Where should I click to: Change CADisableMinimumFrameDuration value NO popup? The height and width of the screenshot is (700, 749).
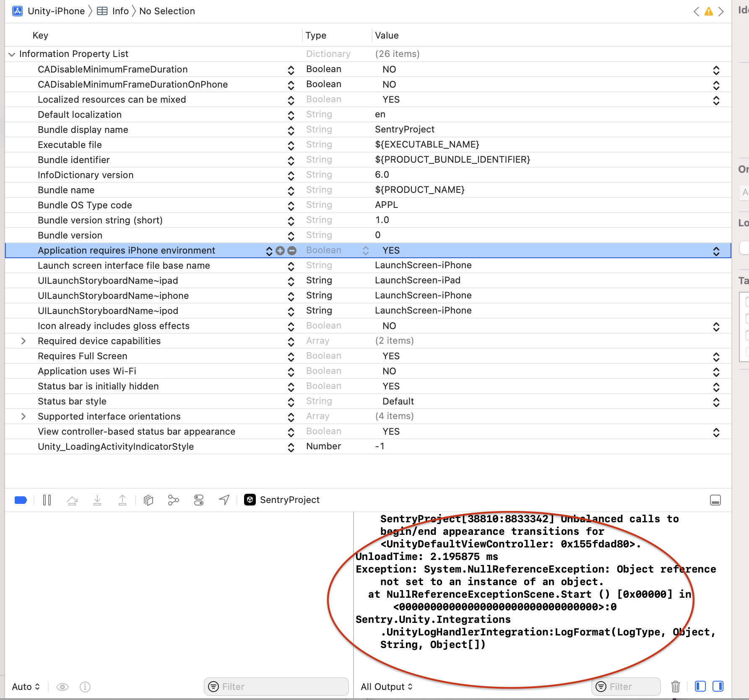coord(716,70)
